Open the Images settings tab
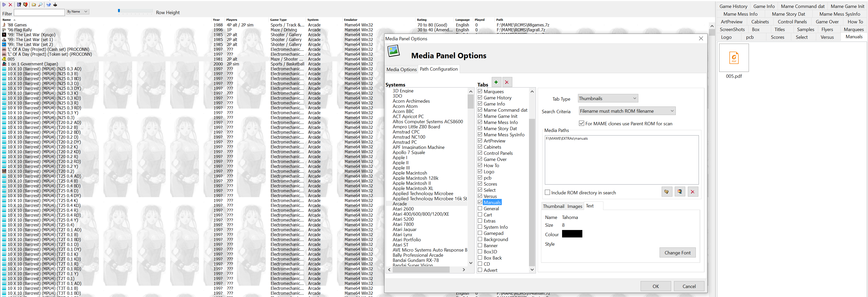 pos(574,206)
